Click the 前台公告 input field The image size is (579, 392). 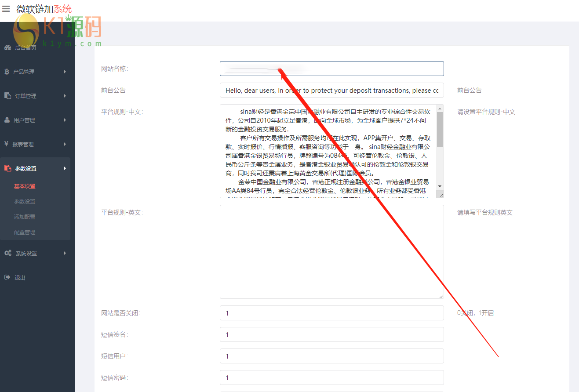tap(332, 90)
